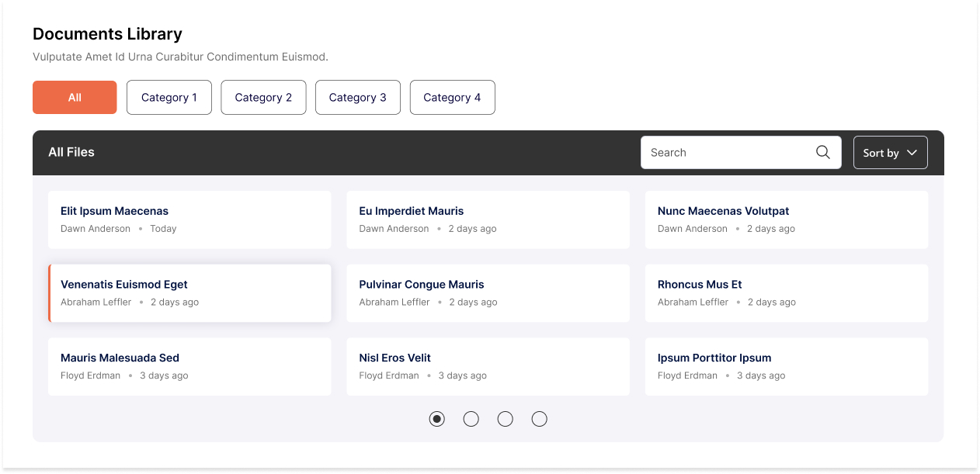Select the Mauris Malesuada Sed card
Viewport: 980px width, 474px height.
point(189,366)
